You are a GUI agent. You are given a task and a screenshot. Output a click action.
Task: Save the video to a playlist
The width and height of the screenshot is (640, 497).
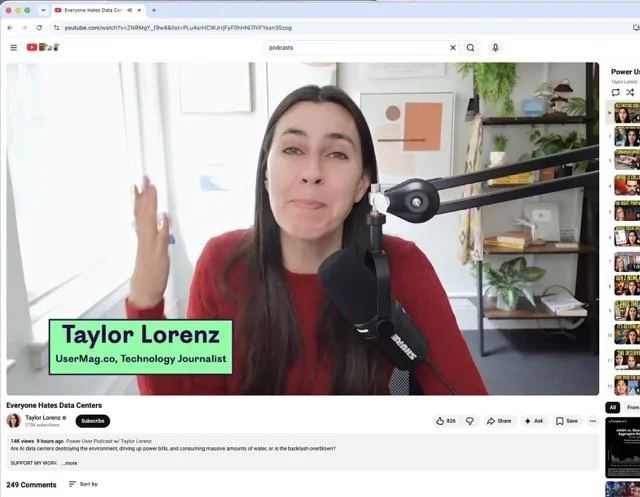(x=567, y=421)
